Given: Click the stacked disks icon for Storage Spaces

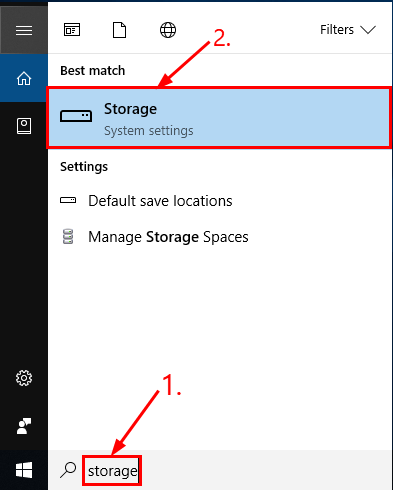Looking at the screenshot, I should point(68,236).
